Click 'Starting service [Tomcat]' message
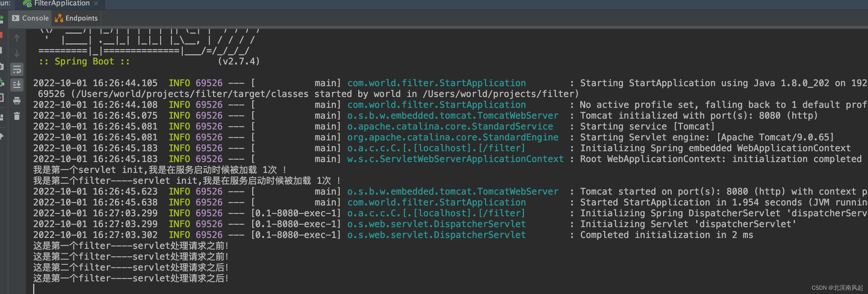Screen dimensions: 868x294 [x=647, y=127]
